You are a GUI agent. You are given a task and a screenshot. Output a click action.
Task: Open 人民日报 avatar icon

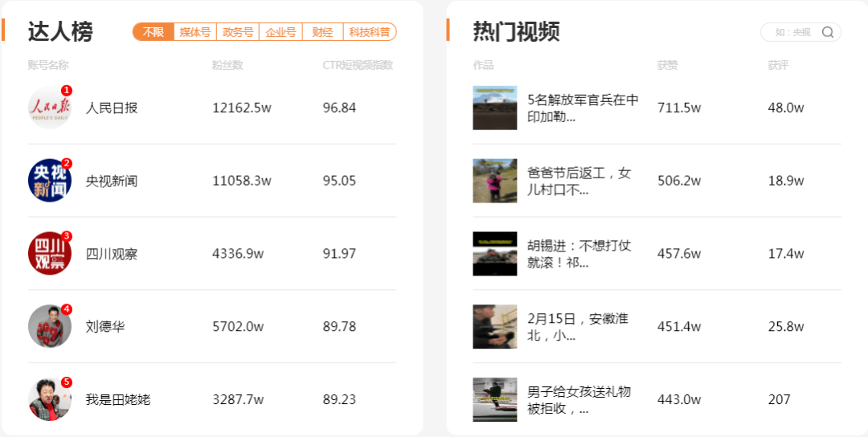[x=50, y=108]
